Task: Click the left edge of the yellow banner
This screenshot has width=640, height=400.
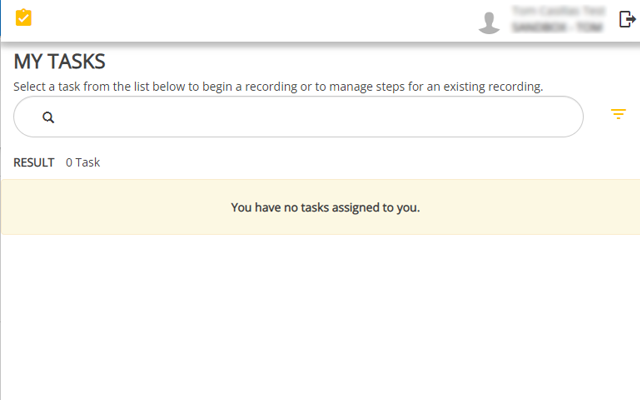Action: [12, 208]
